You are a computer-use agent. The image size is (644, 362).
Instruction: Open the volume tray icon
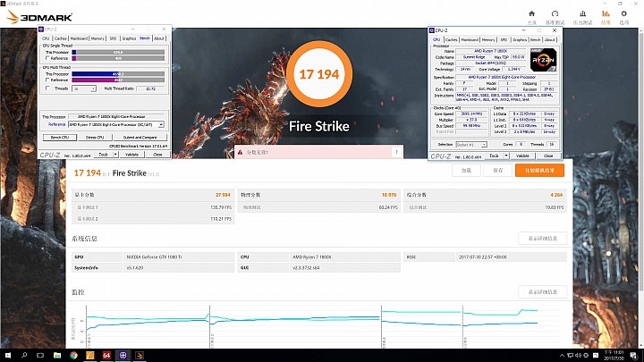[x=579, y=355]
